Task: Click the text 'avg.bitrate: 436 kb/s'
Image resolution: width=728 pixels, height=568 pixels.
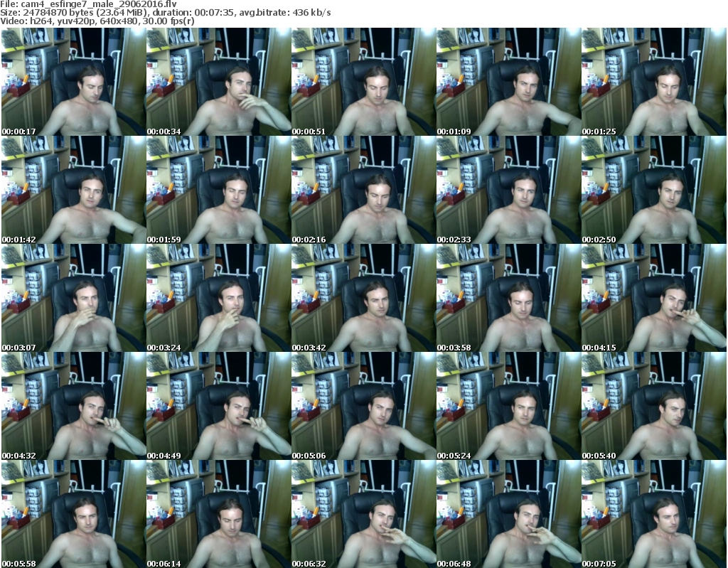Action: 285,13
